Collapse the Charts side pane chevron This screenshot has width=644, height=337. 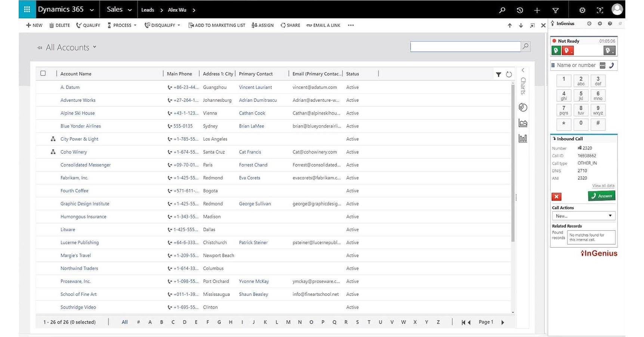coord(523,70)
